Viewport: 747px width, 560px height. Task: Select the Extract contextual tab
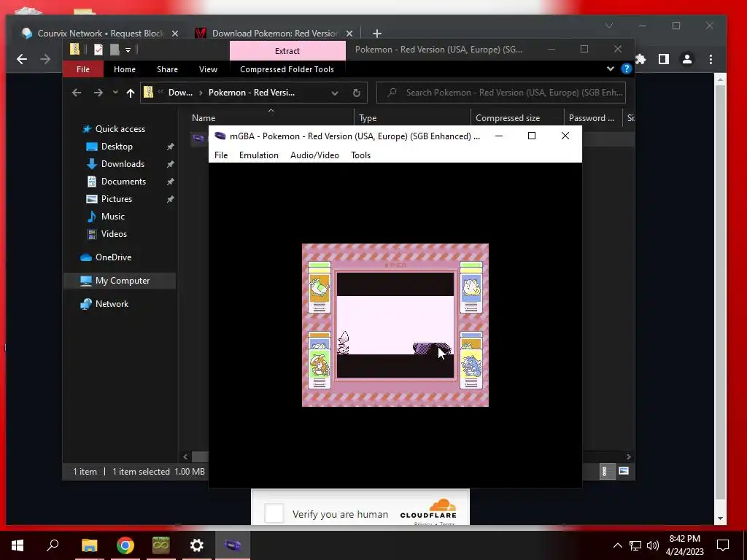click(287, 51)
